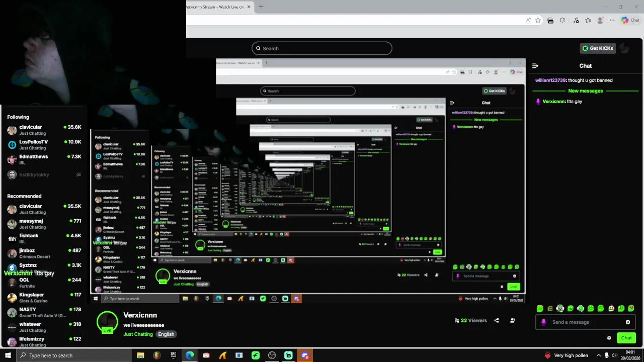The image size is (644, 362).
Task: Open the emoji picker in message box
Action: [x=627, y=322]
